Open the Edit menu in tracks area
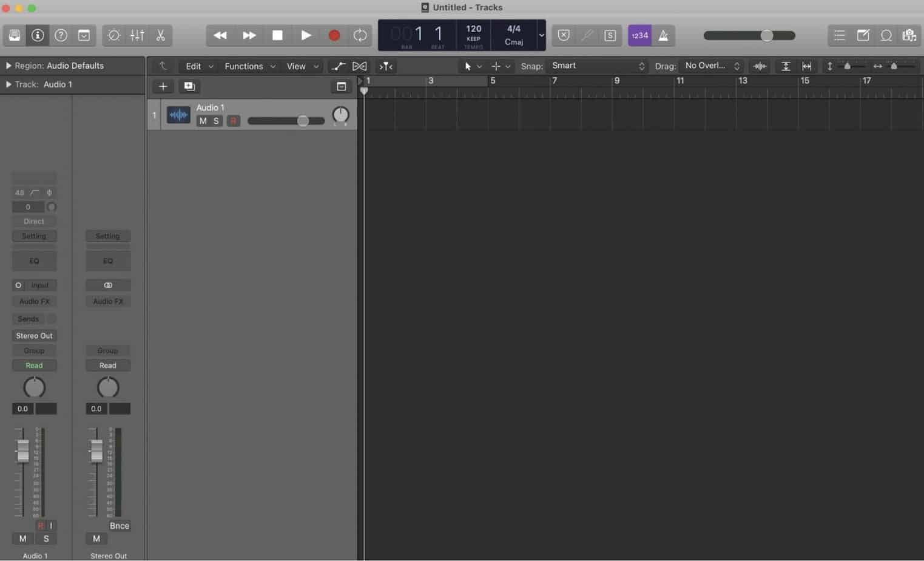924x561 pixels. [x=193, y=66]
